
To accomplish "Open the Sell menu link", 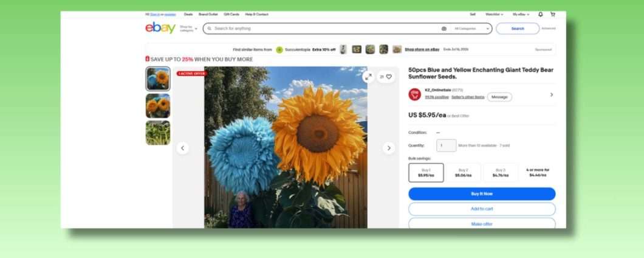I will click(473, 15).
